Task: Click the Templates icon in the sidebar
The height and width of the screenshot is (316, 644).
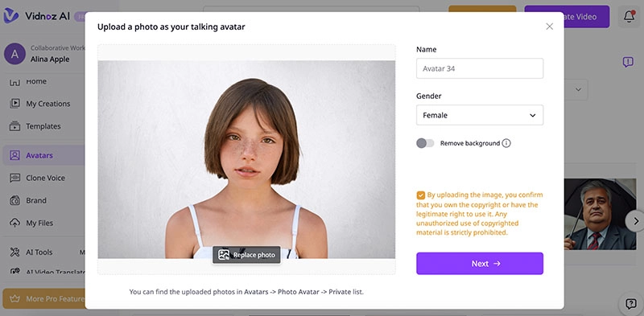Action: pyautogui.click(x=14, y=126)
